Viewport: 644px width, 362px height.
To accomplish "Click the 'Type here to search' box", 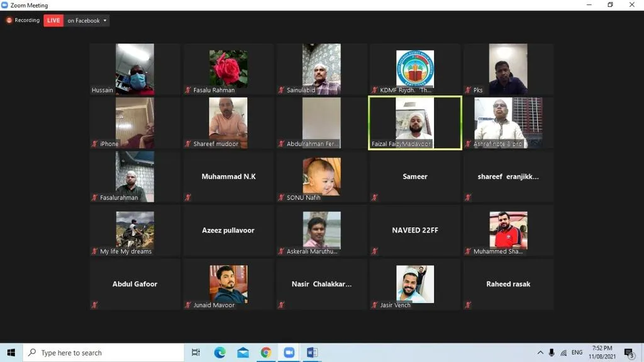I will click(104, 353).
